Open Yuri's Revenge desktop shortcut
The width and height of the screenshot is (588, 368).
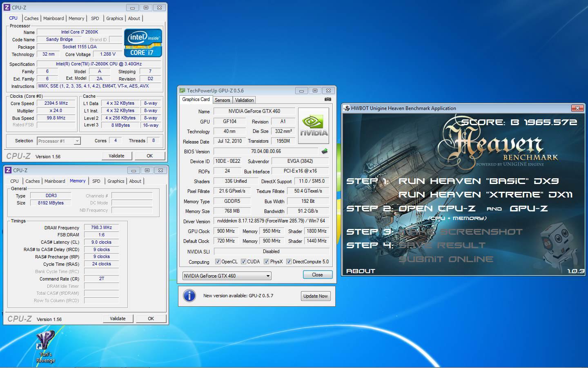pyautogui.click(x=45, y=346)
